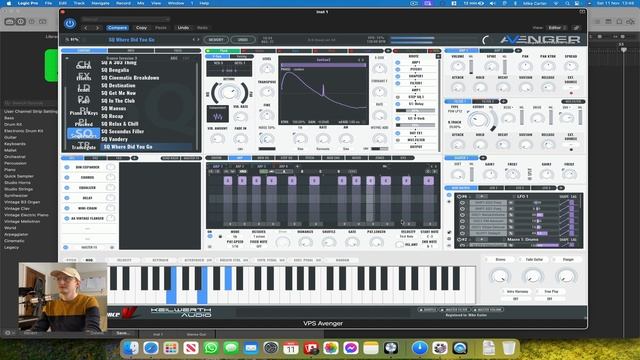Image resolution: width=640 pixels, height=360 pixels.
Task: Click the Undo button in plugin header
Action: click(183, 28)
